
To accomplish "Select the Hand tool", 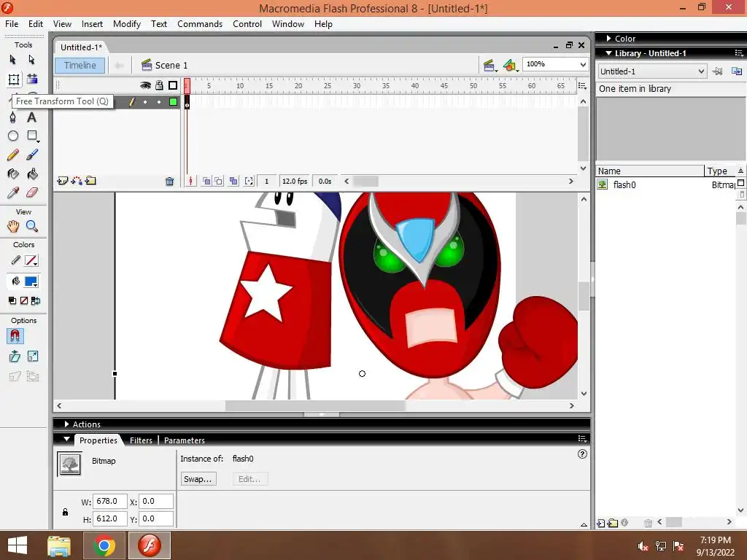I will (13, 226).
